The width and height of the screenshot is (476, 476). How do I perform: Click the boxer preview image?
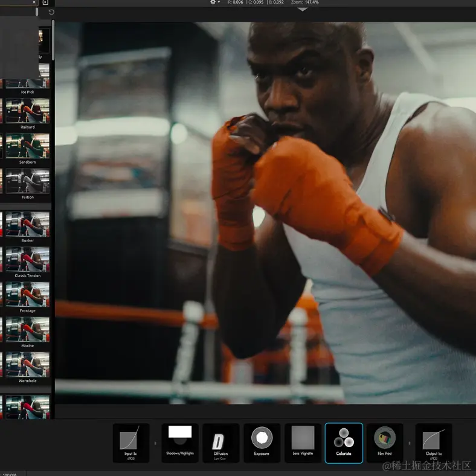coord(265,213)
